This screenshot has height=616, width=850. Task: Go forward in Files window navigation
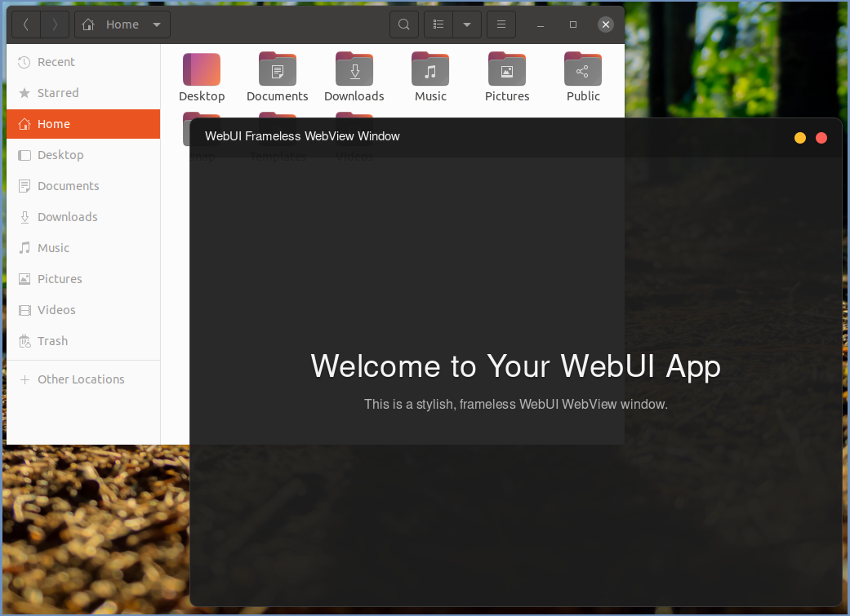(55, 24)
